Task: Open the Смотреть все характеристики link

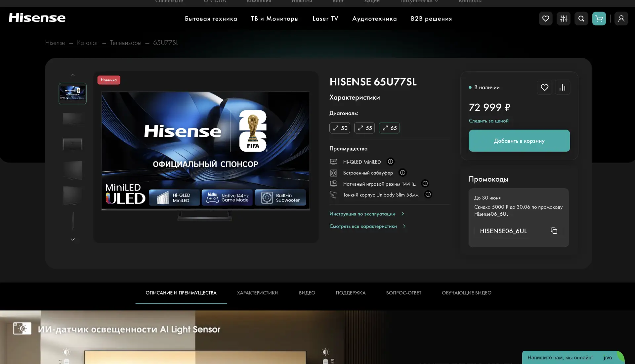Action: [367, 226]
